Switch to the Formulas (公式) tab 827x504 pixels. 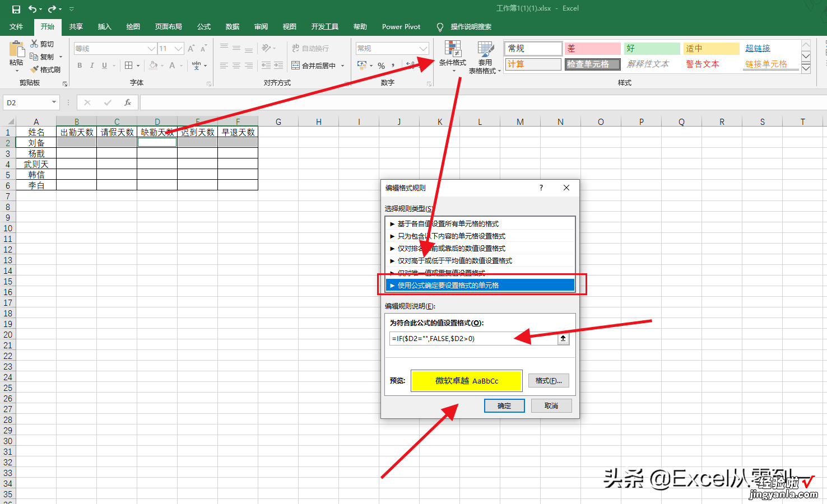[x=203, y=27]
